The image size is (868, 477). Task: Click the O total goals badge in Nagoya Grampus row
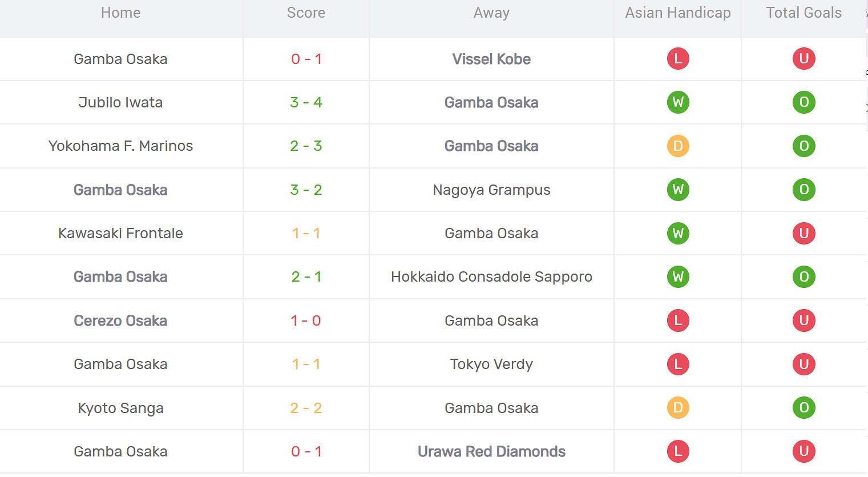[804, 190]
